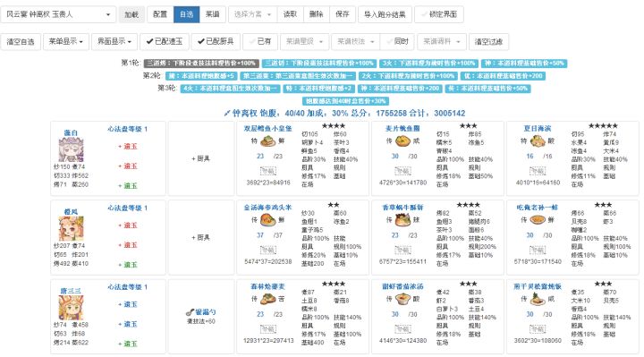Click the green 遗玉 slot in 蓝白 row
644x357 pixels.
coord(128,186)
